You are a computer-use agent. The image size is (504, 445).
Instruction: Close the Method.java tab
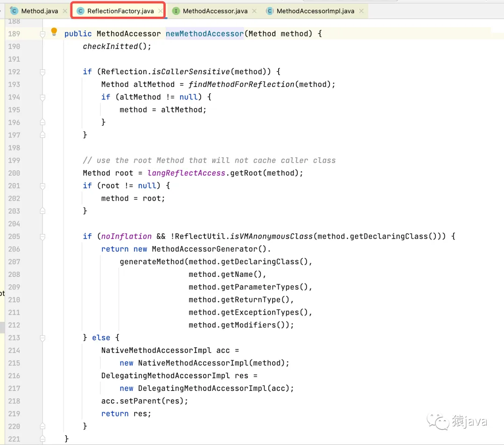pos(65,11)
